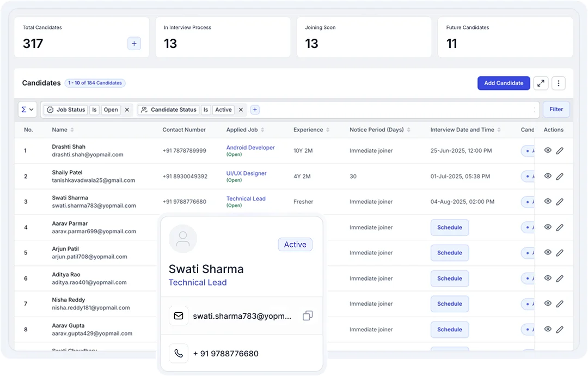Open the Android Developer job link
The height and width of the screenshot is (376, 588).
click(x=250, y=148)
